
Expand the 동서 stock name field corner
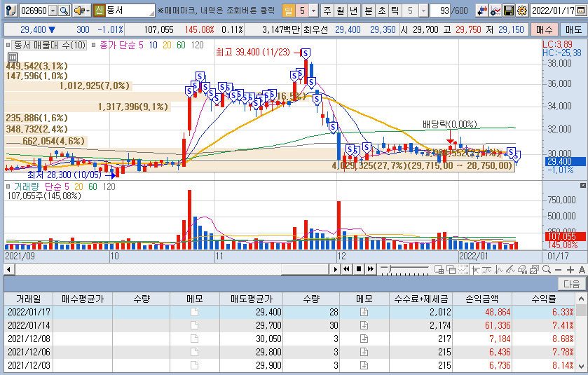click(x=152, y=13)
